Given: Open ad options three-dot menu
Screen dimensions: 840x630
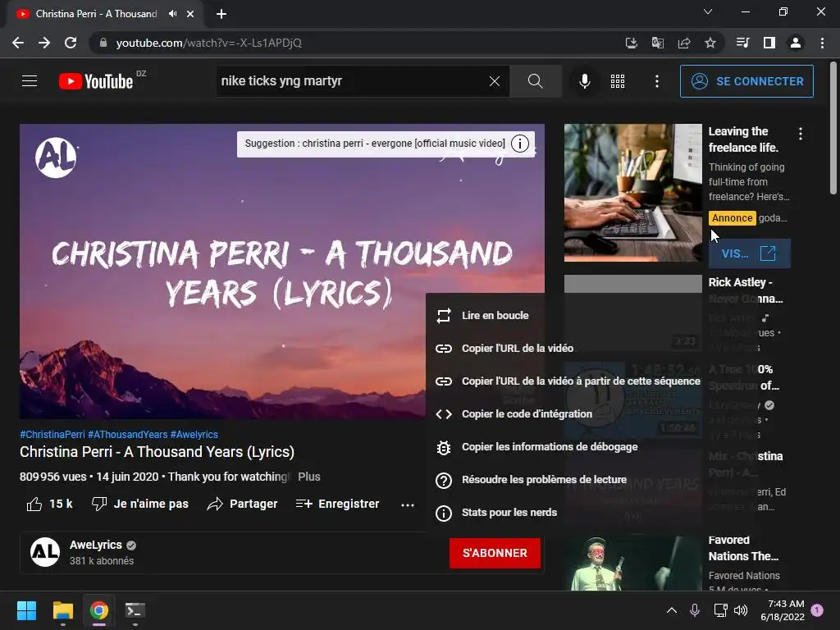Looking at the screenshot, I should (x=801, y=134).
